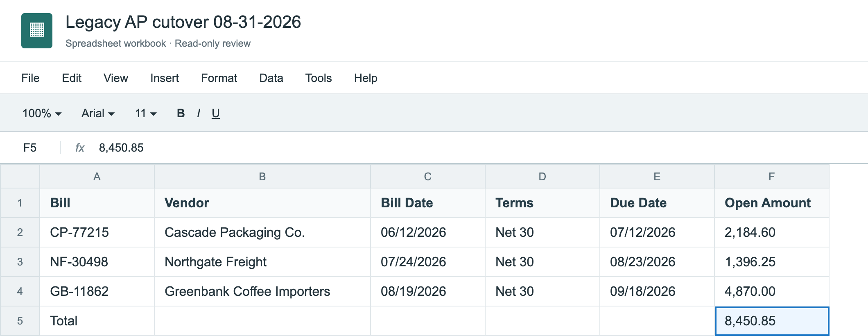The width and height of the screenshot is (868, 336).
Task: Select the Northgate Freight vendor cell
Action: click(262, 262)
